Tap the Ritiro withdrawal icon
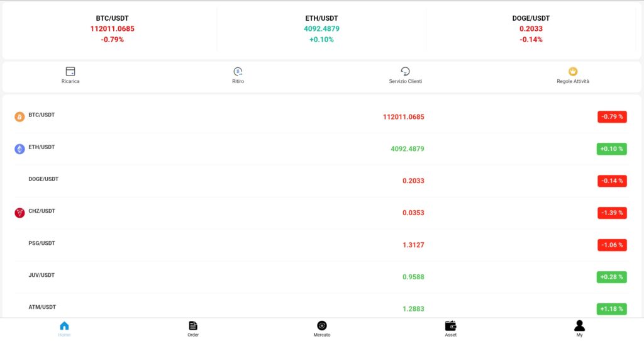This screenshot has width=644, height=341. click(x=238, y=72)
